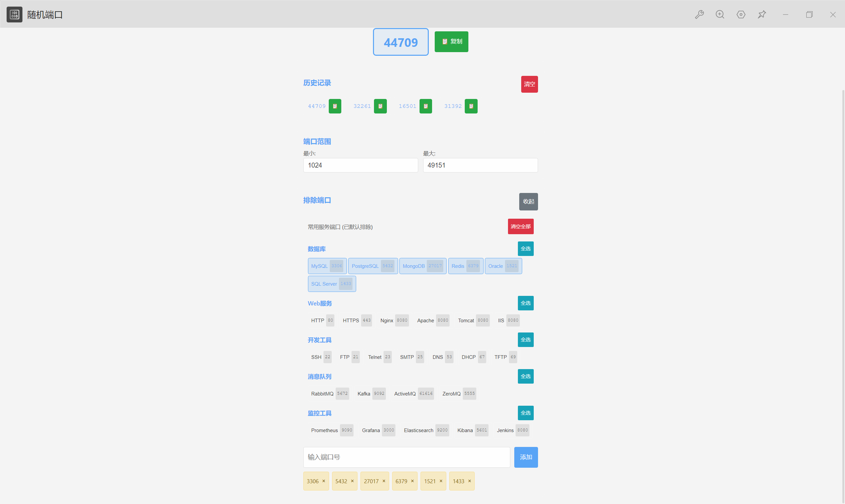Click copy icon next to 32261 history
The width and height of the screenshot is (845, 504).
380,106
